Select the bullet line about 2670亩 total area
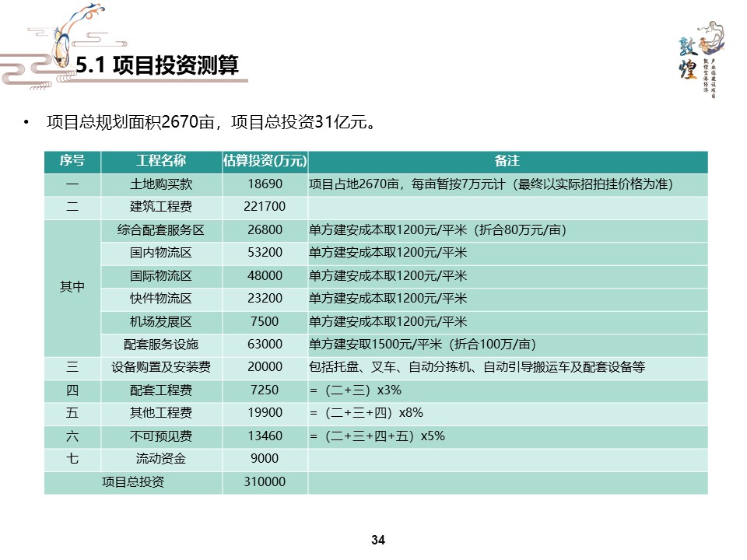Screen dimensions: 747x560 point(211,122)
